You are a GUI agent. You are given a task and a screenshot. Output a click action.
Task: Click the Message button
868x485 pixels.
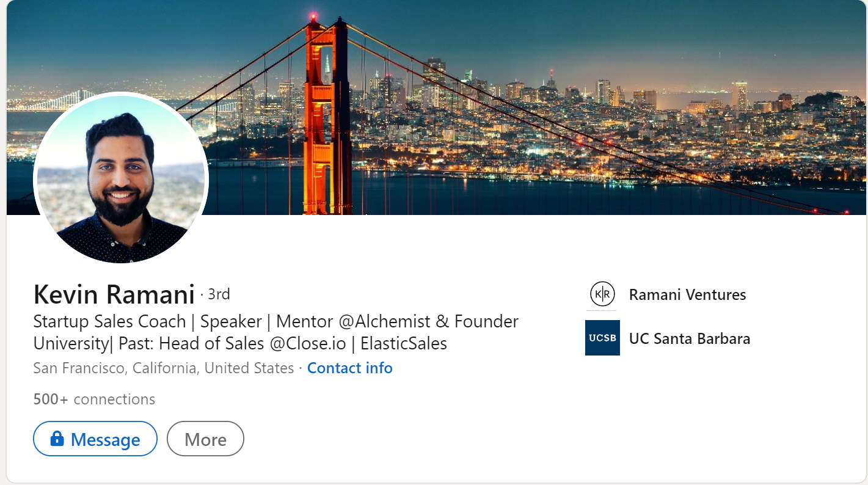[95, 439]
